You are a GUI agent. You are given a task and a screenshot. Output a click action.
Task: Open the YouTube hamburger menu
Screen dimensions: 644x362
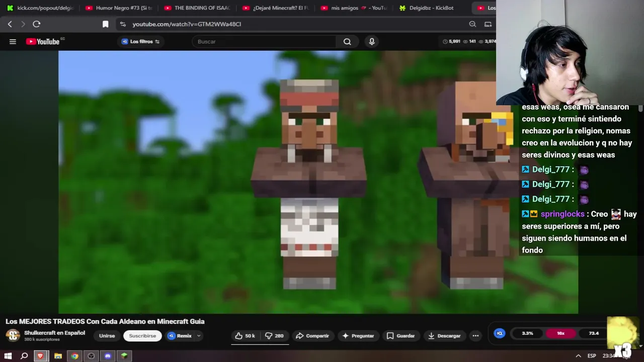click(13, 42)
